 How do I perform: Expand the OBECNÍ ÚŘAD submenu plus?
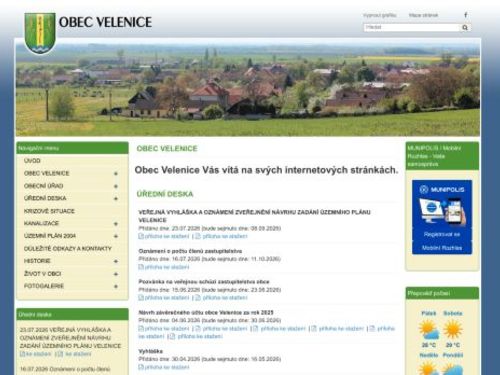tap(116, 186)
